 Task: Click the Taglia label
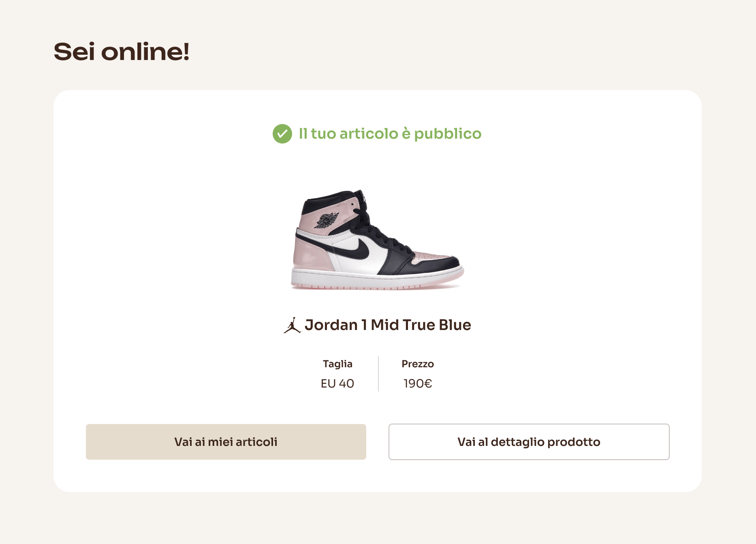tap(337, 364)
